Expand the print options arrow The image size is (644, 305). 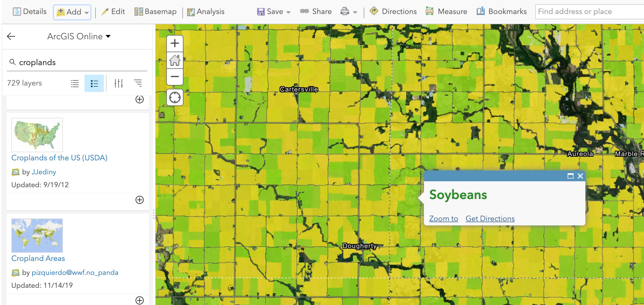point(355,12)
